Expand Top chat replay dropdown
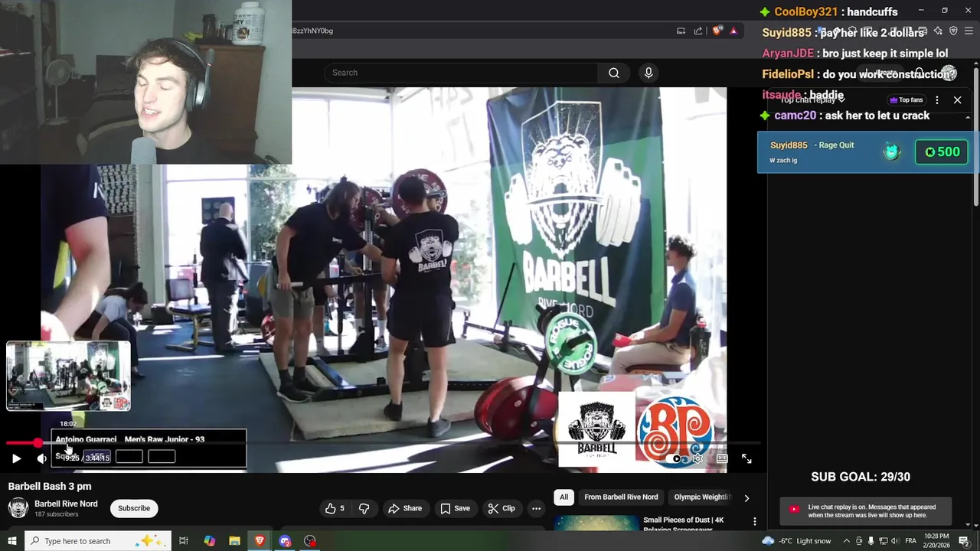 [812, 99]
